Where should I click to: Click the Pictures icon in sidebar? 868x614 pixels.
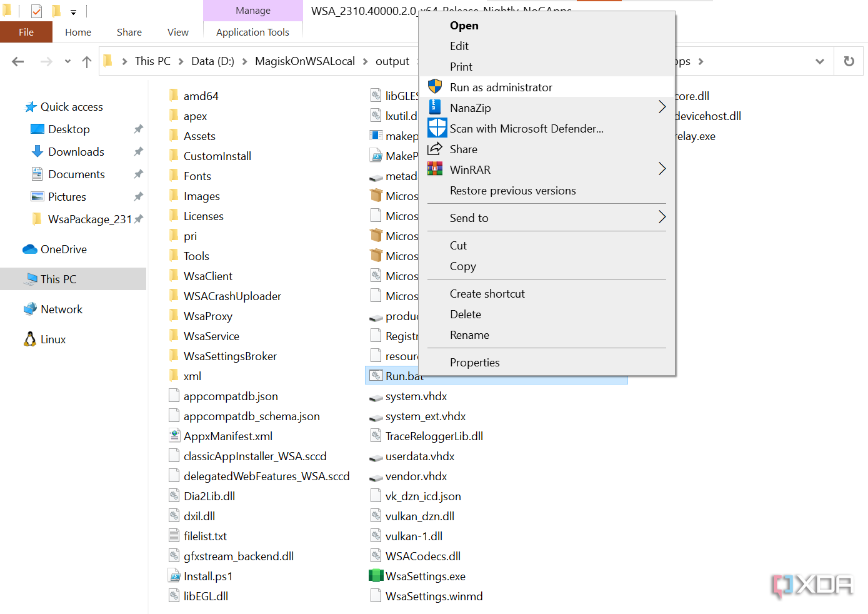point(37,196)
